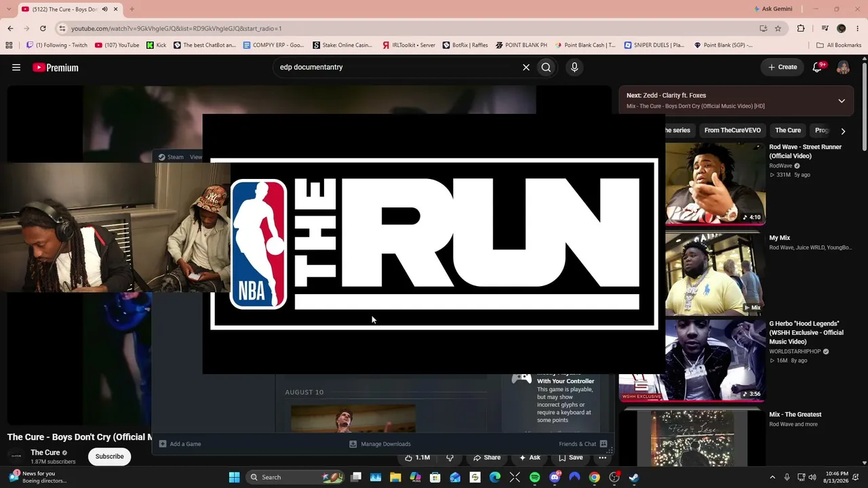Click Add a Game in Steam
This screenshot has height=488, width=868.
pos(180,444)
